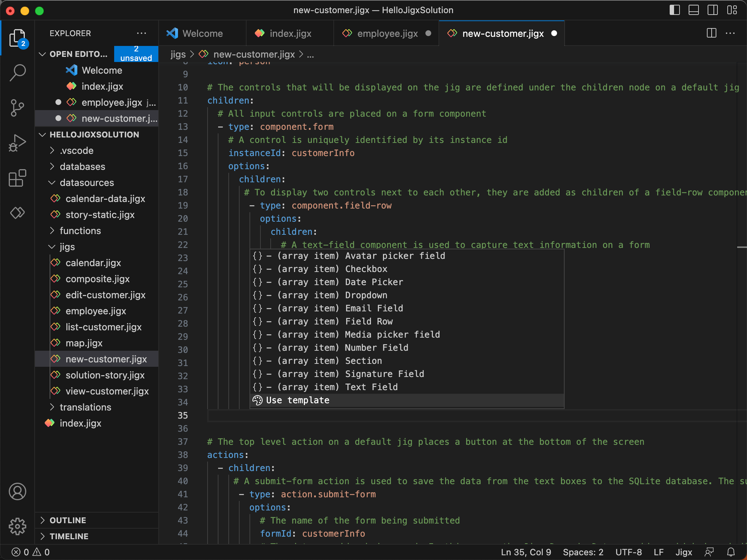Image resolution: width=747 pixels, height=560 pixels.
Task: Open the Manage gear icon
Action: point(18,526)
